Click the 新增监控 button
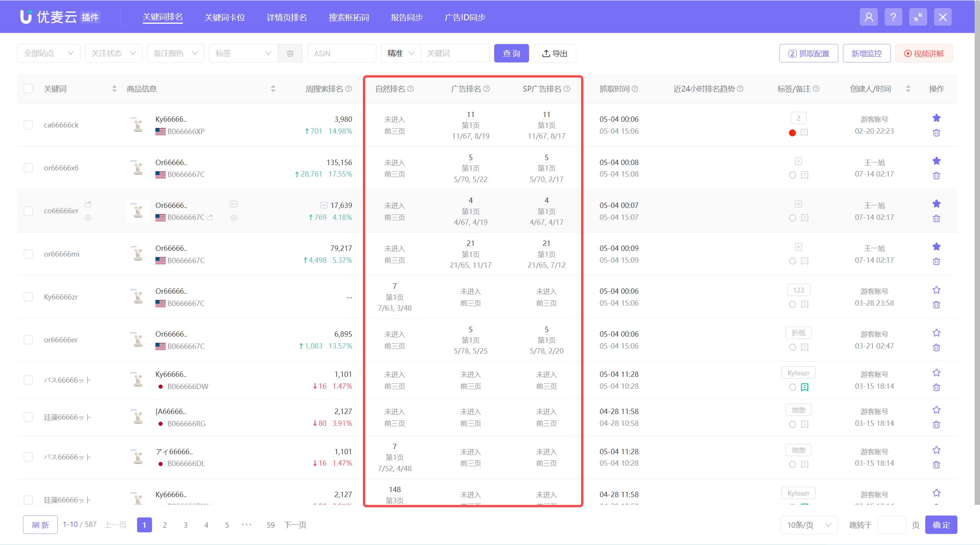 867,53
